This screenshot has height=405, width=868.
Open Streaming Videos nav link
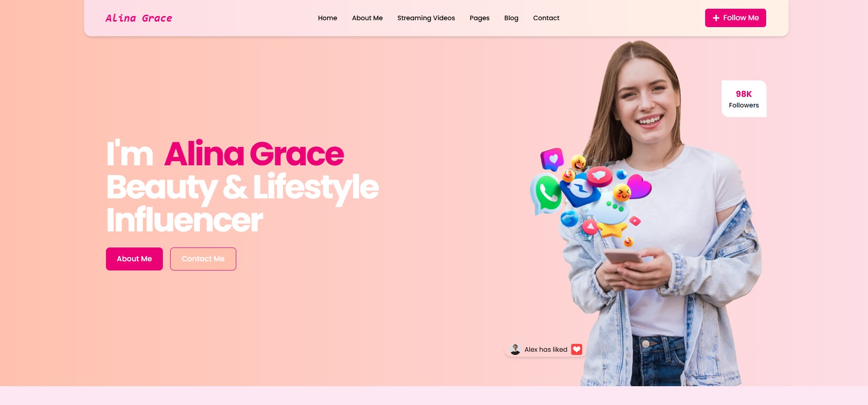[426, 18]
